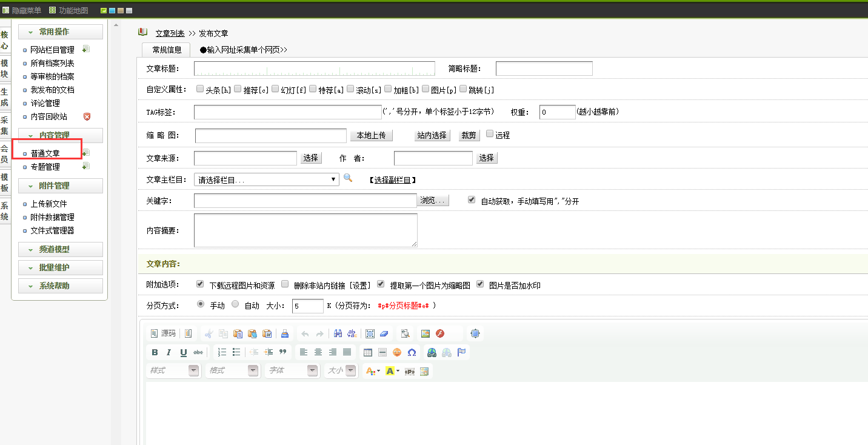Image resolution: width=868 pixels, height=445 pixels.
Task: Click the Replace icon in editor toolbar
Action: click(x=352, y=333)
